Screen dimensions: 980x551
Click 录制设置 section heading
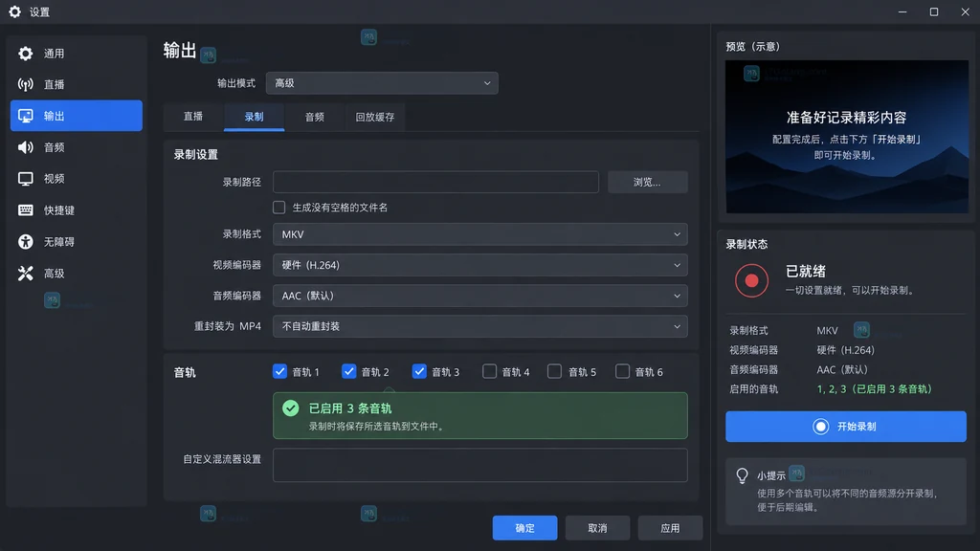click(x=195, y=154)
